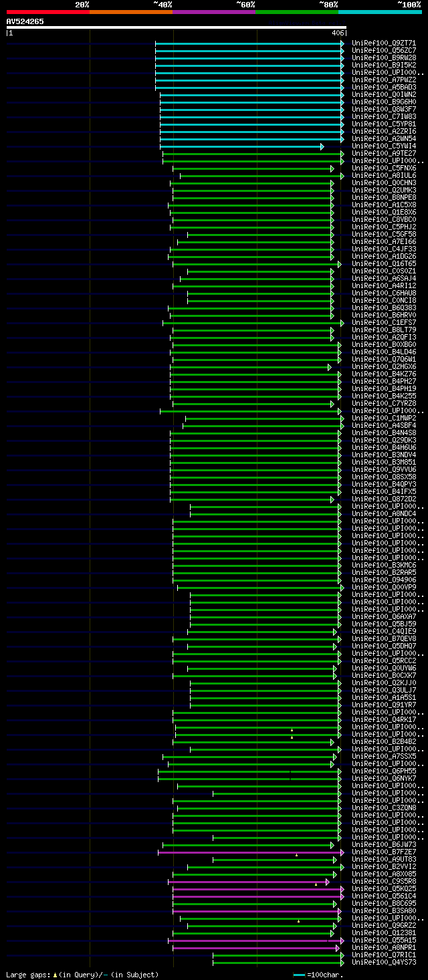428x980 pixels.
Task: Select hit label UniRef100_C5YP81
Action: point(384,124)
